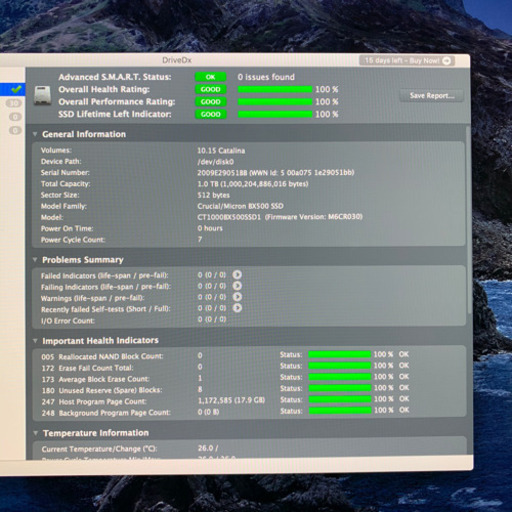This screenshot has height=512, width=512.
Task: Click the Average Block Erase Count status bar
Action: coord(339,377)
